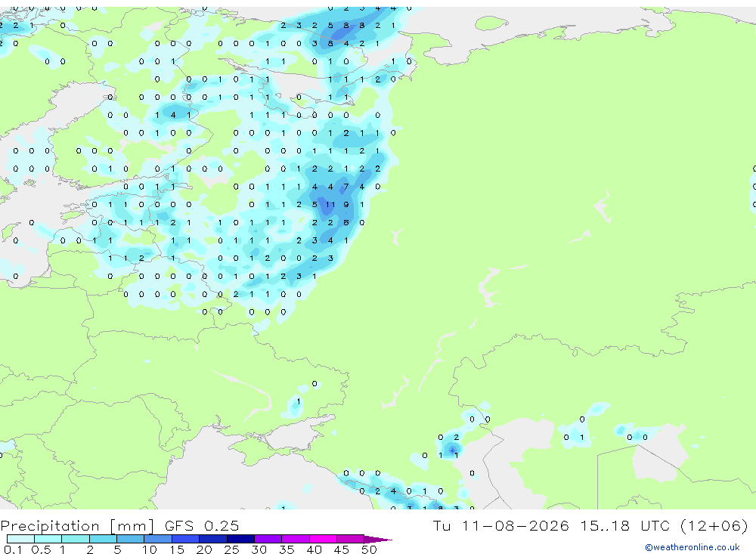Select the 5–10 mm legend color swatch
Image resolution: width=756 pixels, height=554 pixels.
[x=131, y=539]
